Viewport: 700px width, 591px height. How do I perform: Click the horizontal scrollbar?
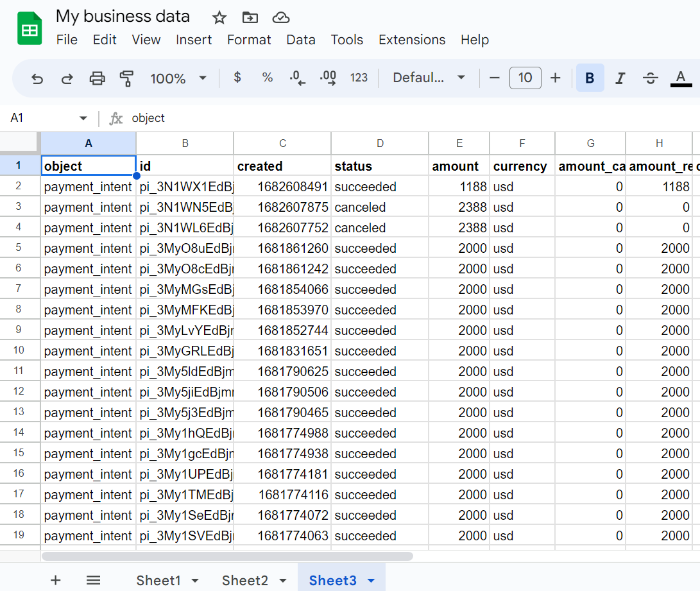click(227, 556)
